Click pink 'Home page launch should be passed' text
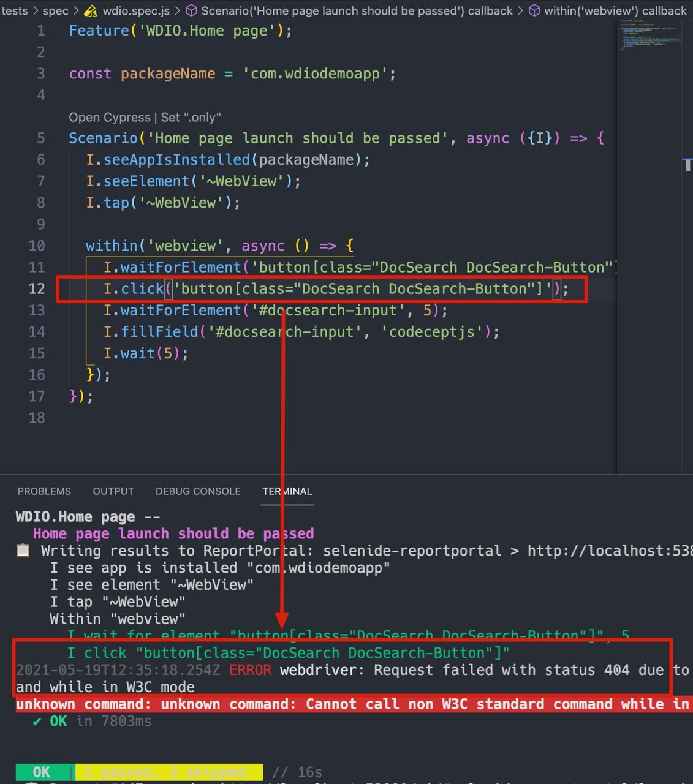 [x=173, y=534]
